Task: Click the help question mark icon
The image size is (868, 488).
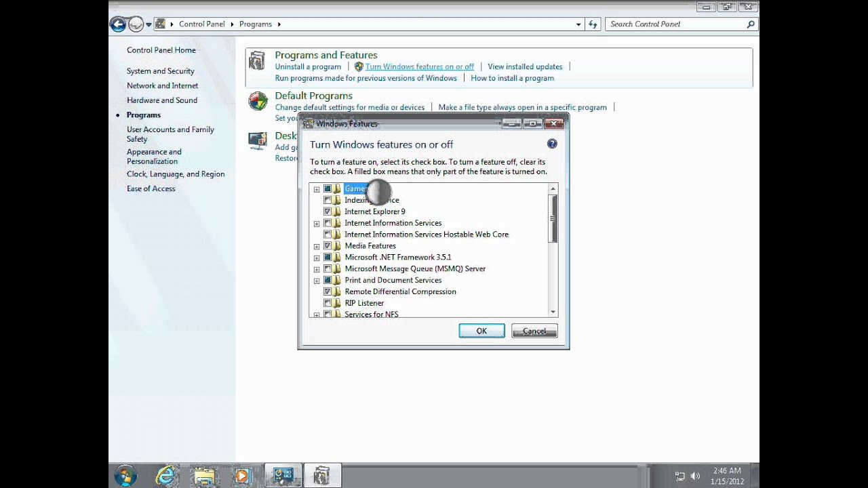Action: (x=552, y=144)
